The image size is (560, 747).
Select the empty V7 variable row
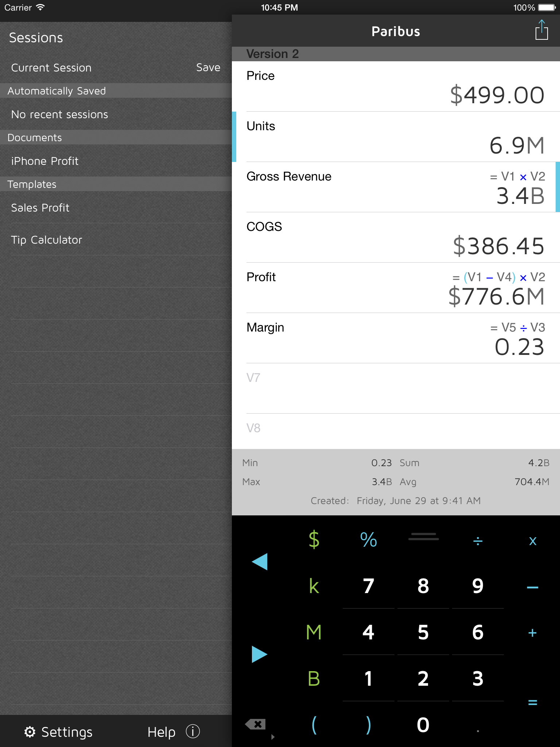[396, 388]
